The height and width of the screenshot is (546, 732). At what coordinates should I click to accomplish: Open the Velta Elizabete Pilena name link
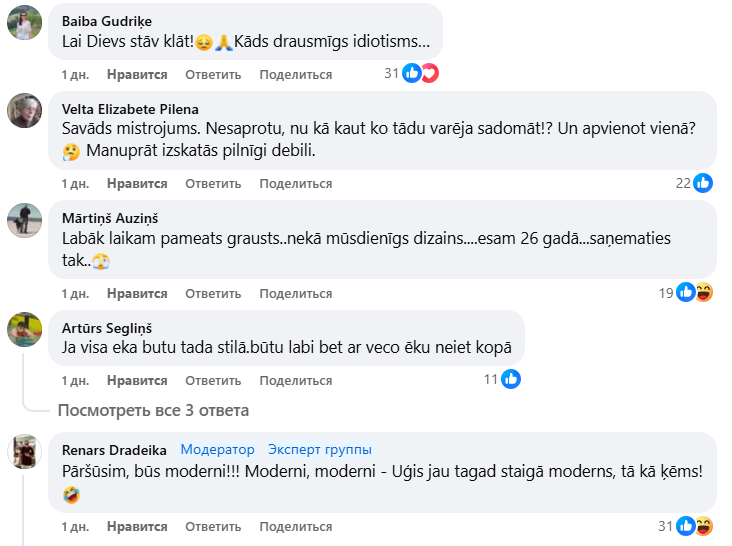[130, 109]
